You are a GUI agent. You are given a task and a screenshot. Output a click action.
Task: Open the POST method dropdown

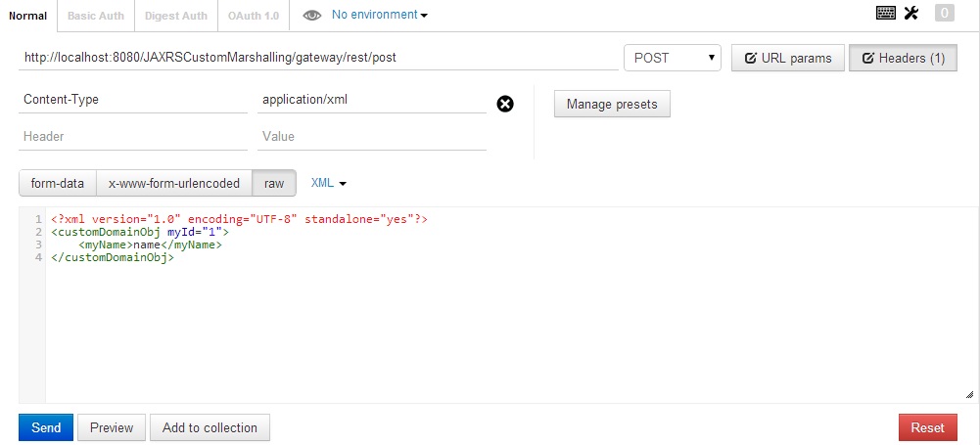pos(673,58)
